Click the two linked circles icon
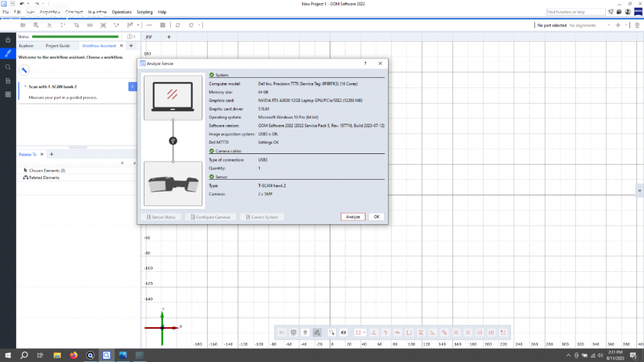 pos(444,332)
